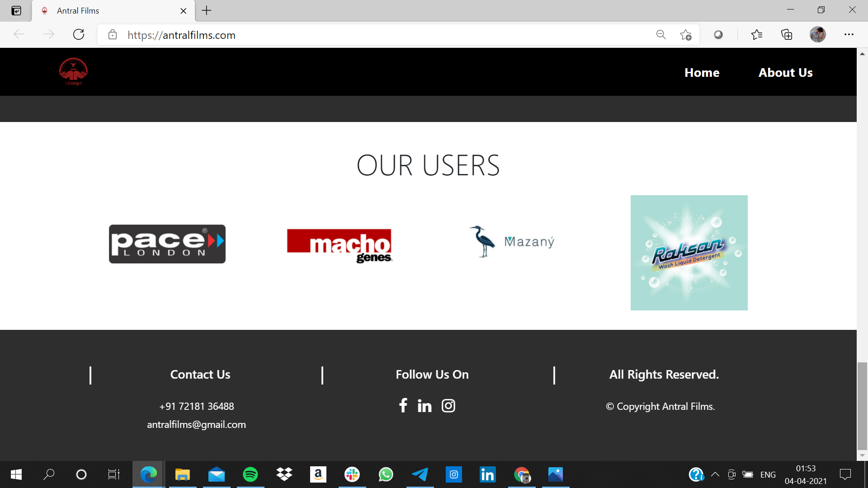Open the About Us menu item
The image size is (868, 488).
pyautogui.click(x=785, y=72)
